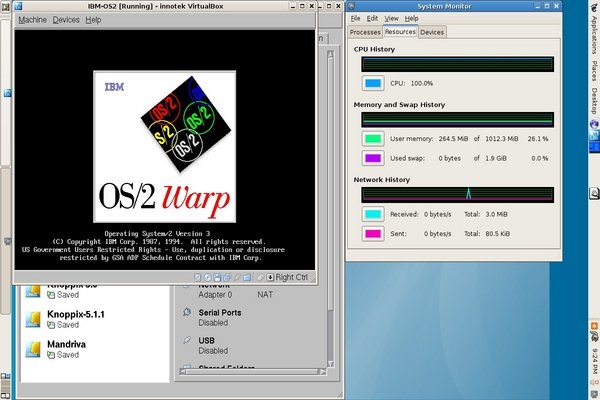Switch to the Processes tab
Screen dimensions: 600x400
365,32
